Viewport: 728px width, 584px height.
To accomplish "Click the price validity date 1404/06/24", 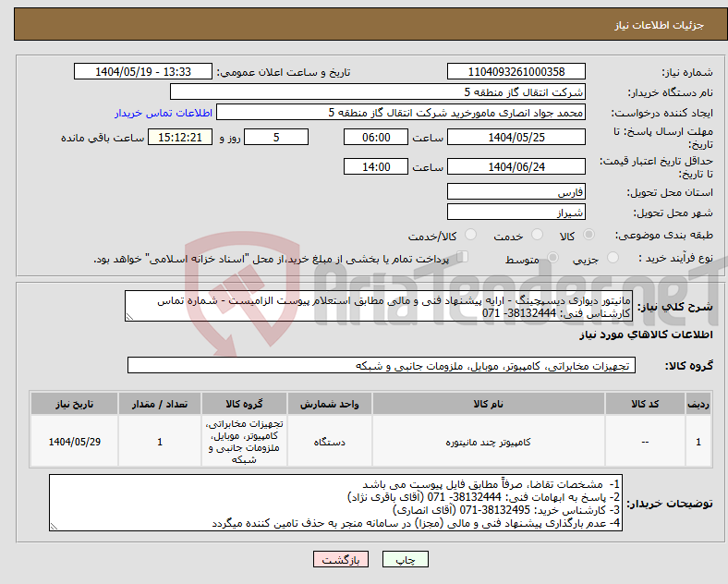I will [x=516, y=166].
